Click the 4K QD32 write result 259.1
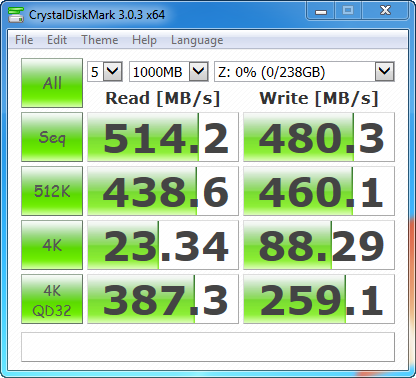The image size is (416, 378). click(319, 299)
